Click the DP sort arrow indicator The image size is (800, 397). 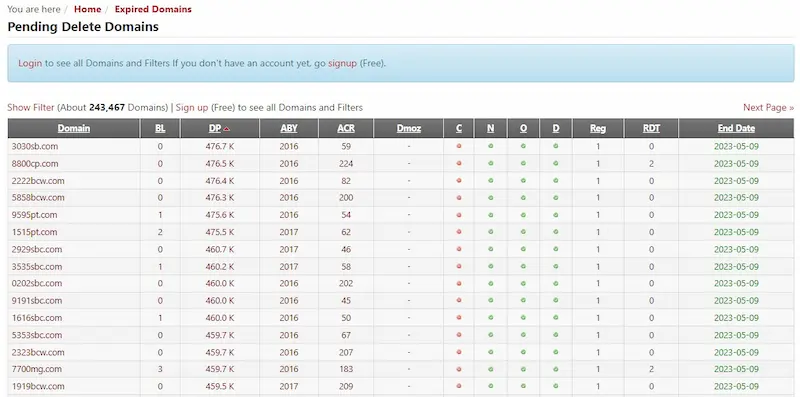pyautogui.click(x=227, y=129)
